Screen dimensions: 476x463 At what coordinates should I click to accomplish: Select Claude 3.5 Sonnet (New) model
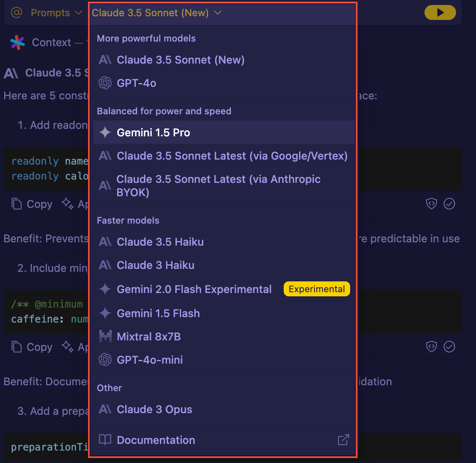click(x=224, y=60)
